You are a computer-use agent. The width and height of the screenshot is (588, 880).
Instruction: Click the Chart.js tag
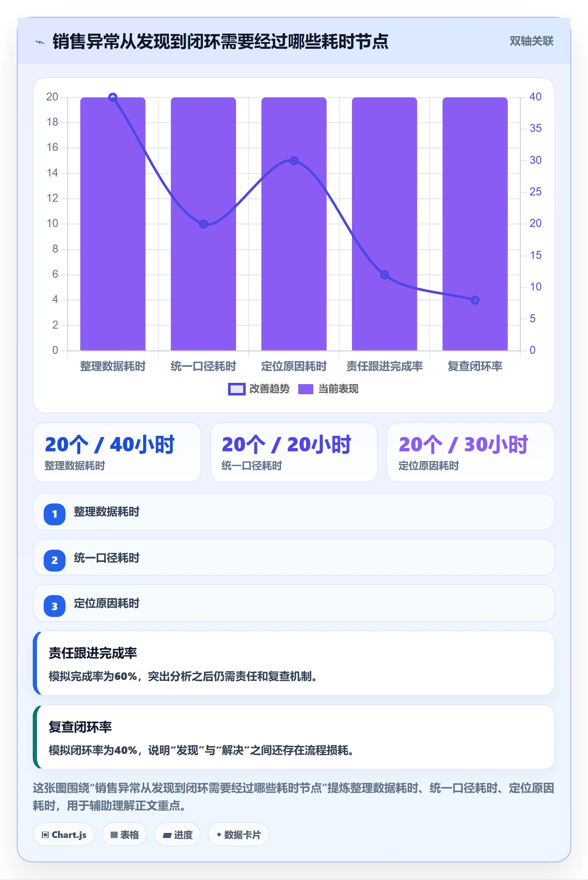point(64,835)
